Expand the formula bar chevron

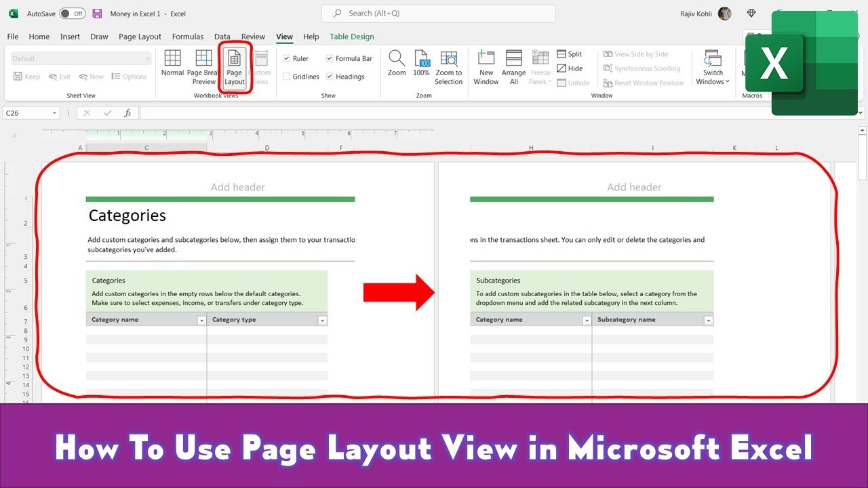coord(861,113)
